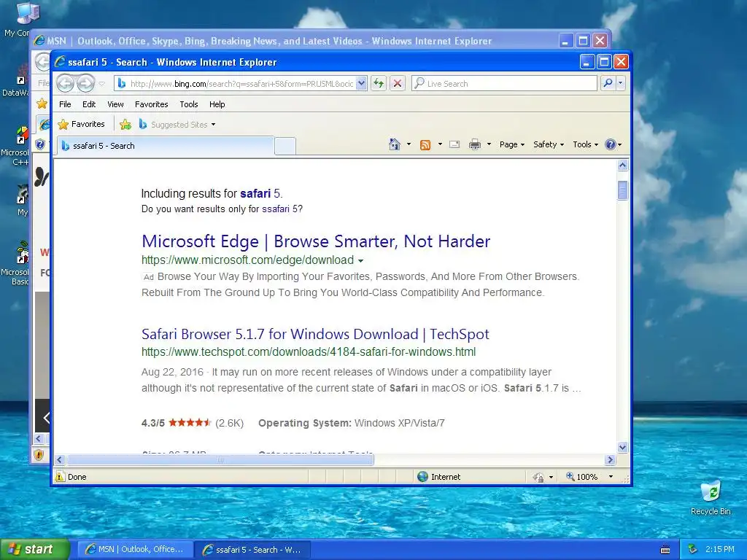Click the on-screen keyboard tray icon
Viewport: 747px width, 560px height.
click(665, 550)
